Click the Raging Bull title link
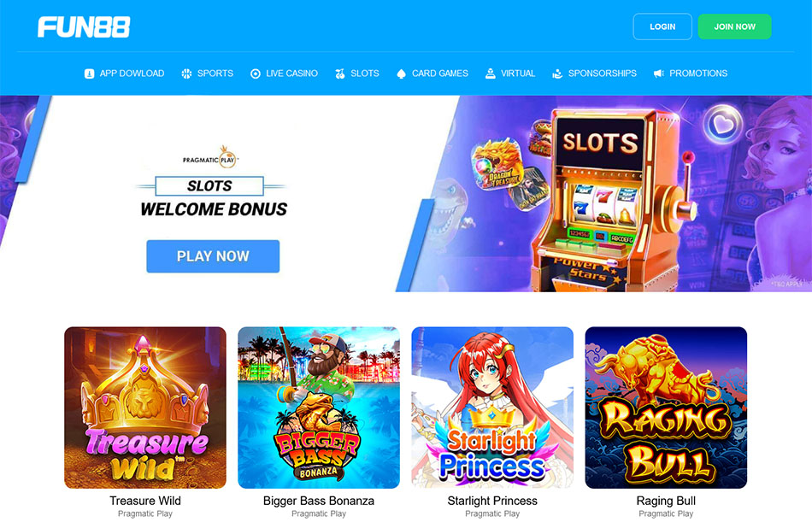 point(666,501)
